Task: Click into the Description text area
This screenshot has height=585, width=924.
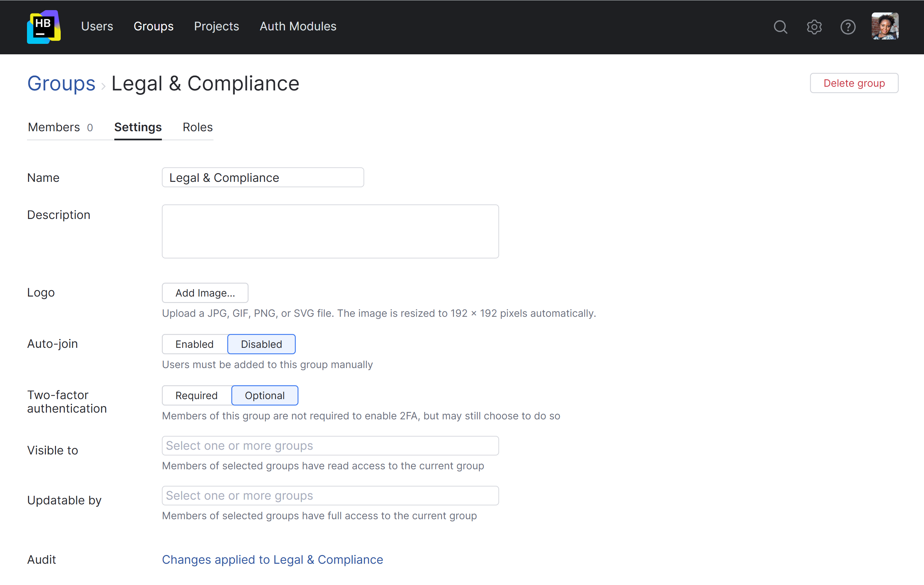Action: point(330,231)
